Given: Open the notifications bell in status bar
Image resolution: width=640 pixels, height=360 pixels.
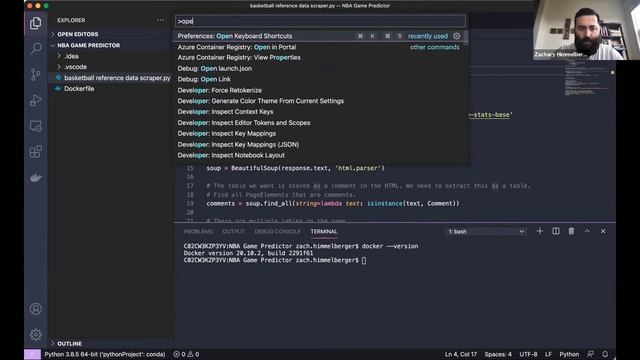Looking at the screenshot, I should [x=605, y=354].
